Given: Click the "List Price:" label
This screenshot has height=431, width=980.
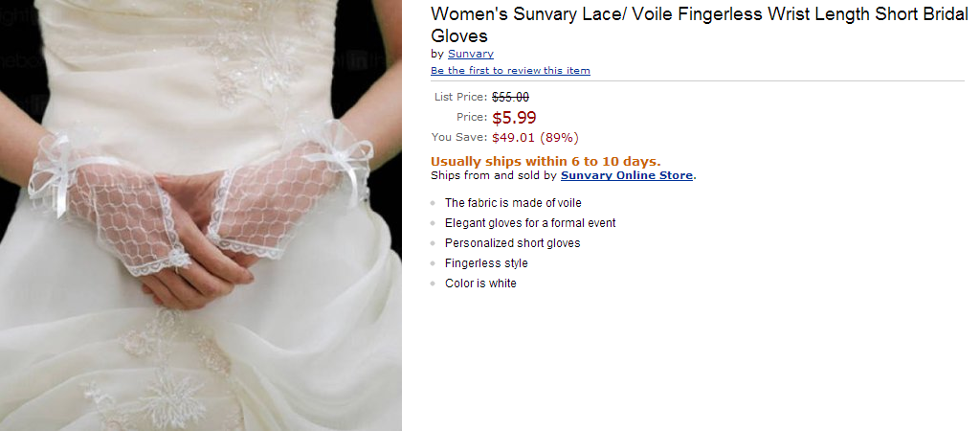Looking at the screenshot, I should (460, 97).
